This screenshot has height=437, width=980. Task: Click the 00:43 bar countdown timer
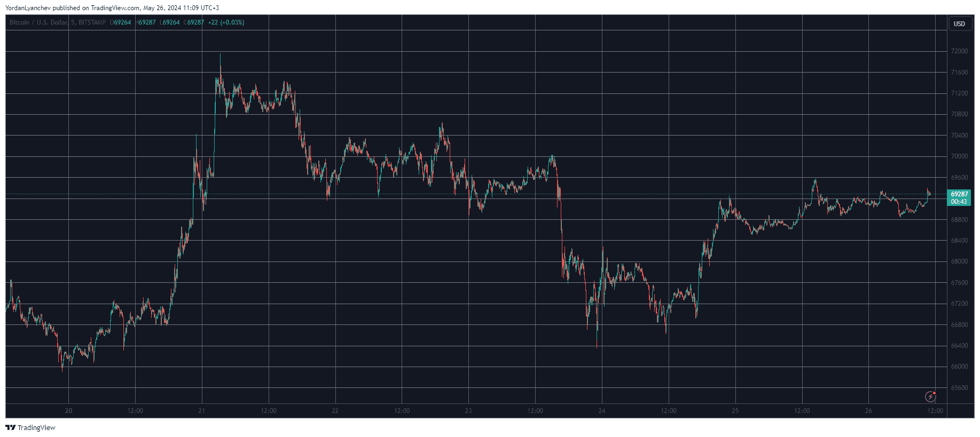959,202
